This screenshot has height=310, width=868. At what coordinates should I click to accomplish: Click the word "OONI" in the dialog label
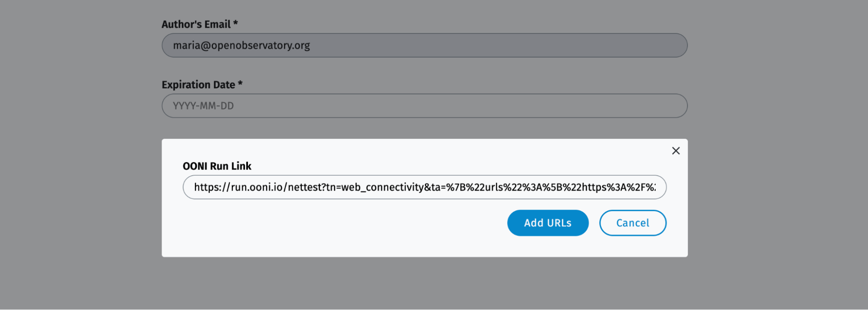(195, 166)
